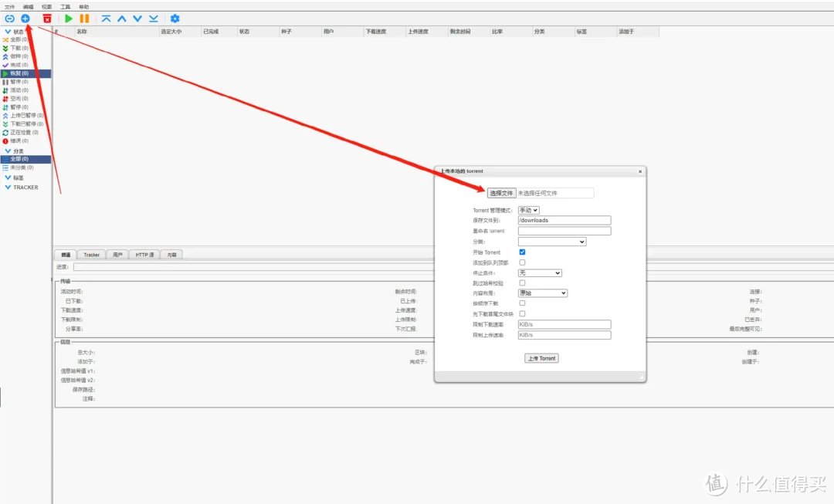Collapse the 状态 section in sidebar
This screenshot has width=834, height=504.
tap(8, 32)
